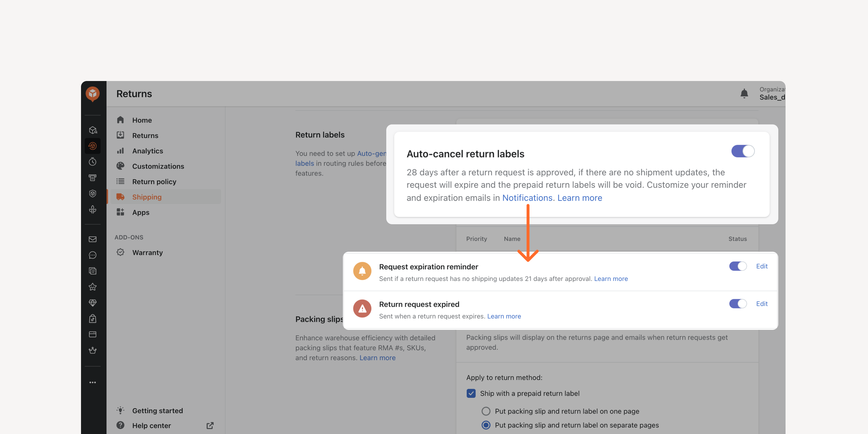Select packing slip and label on separate pages
The width and height of the screenshot is (868, 434).
(486, 425)
